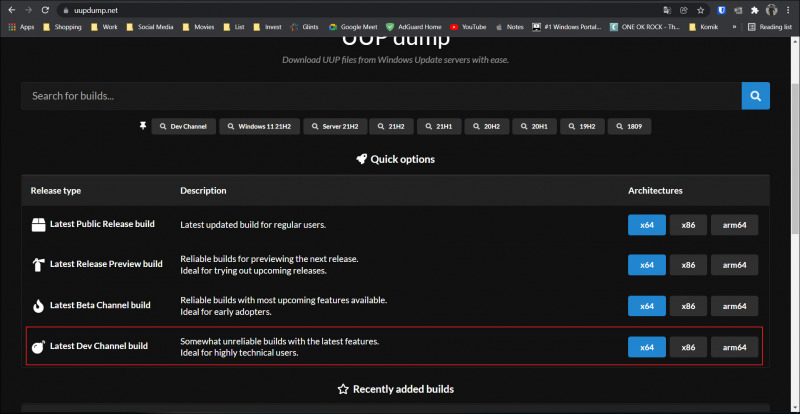Open Chrome three-dot menu

788,10
